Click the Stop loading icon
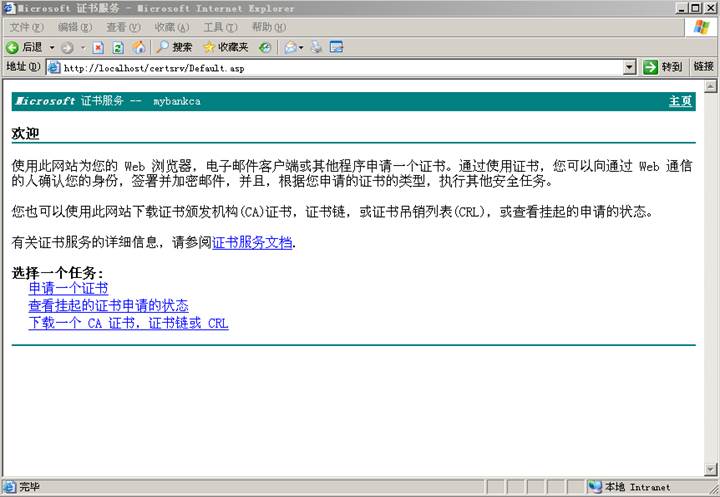The height and width of the screenshot is (497, 720). point(98,47)
